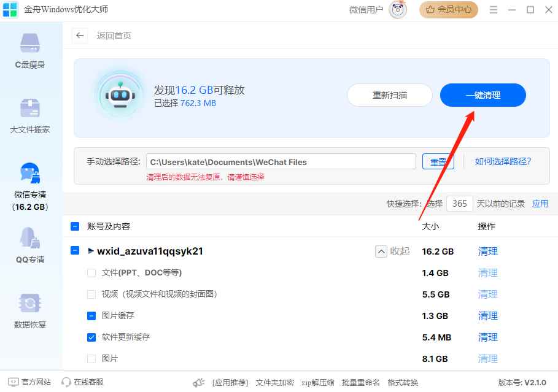
Task: Click the manual path input field
Action: pos(281,161)
